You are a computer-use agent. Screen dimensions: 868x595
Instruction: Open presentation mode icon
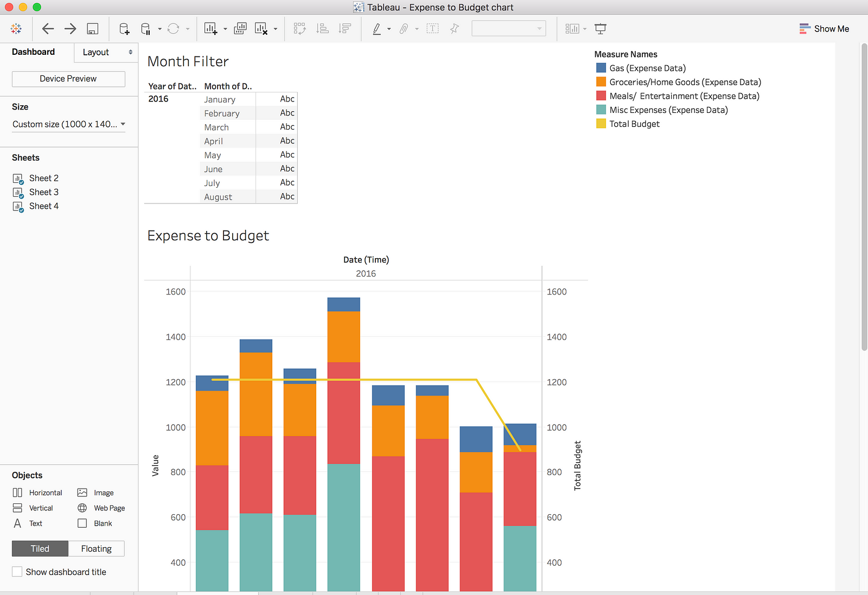(601, 29)
